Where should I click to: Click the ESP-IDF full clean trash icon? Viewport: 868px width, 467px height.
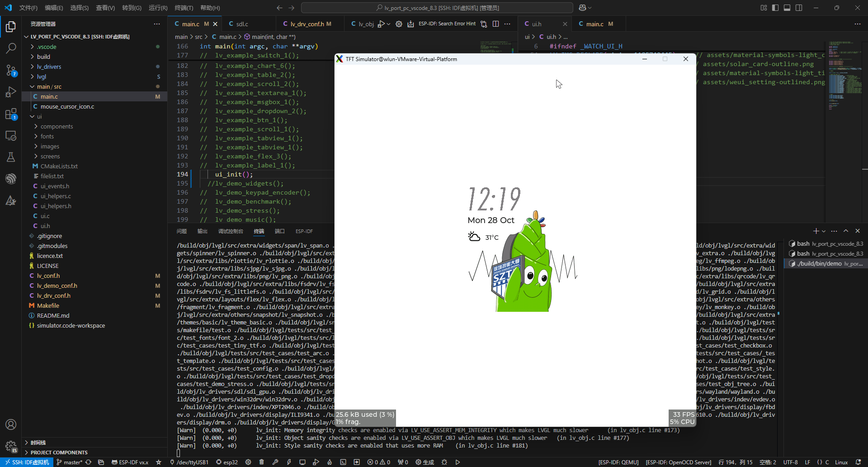261,462
